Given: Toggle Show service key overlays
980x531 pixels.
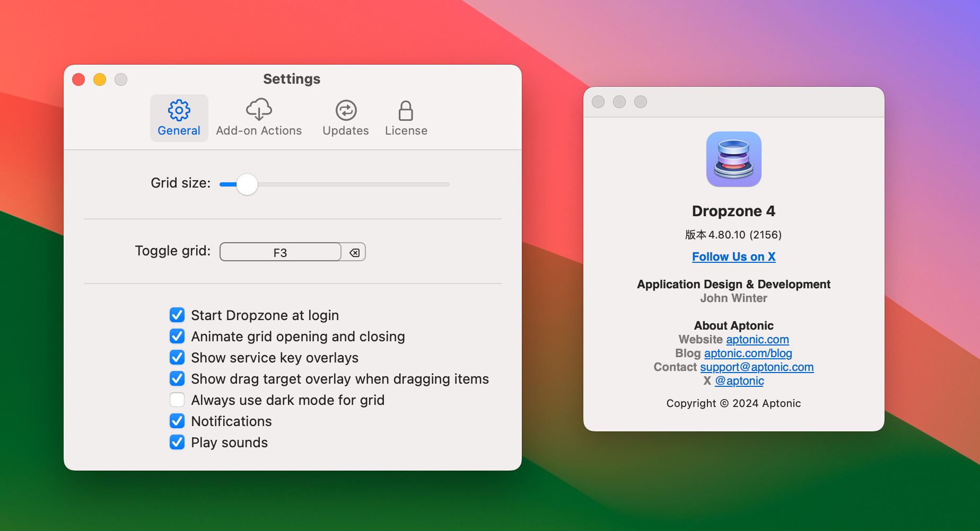Looking at the screenshot, I should coord(177,357).
